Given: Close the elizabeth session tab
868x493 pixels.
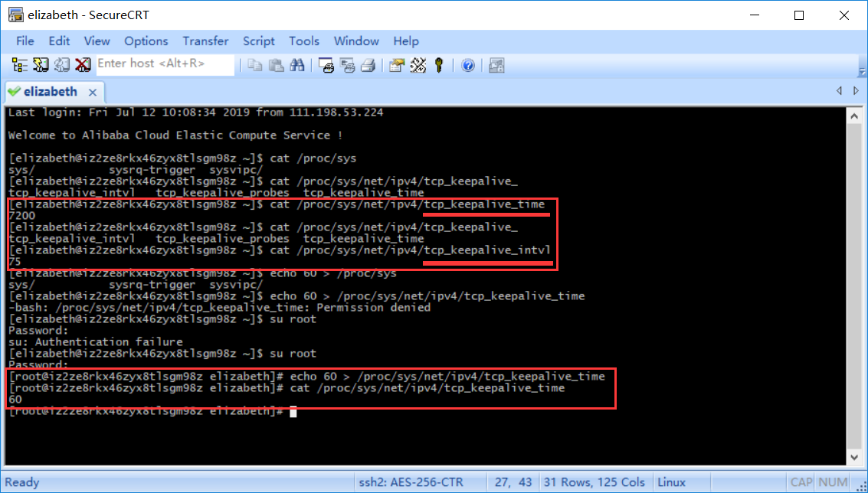Looking at the screenshot, I should pos(93,93).
